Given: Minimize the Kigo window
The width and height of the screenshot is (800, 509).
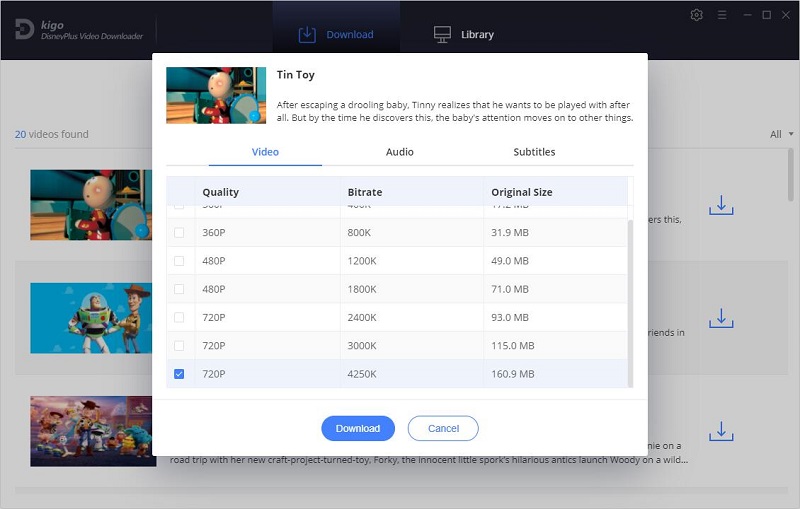Looking at the screenshot, I should click(747, 15).
